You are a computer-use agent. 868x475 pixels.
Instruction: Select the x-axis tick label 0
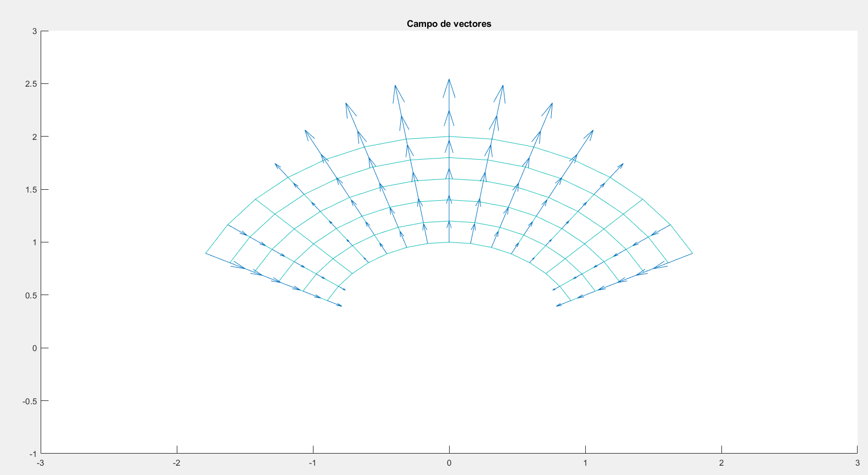point(449,463)
